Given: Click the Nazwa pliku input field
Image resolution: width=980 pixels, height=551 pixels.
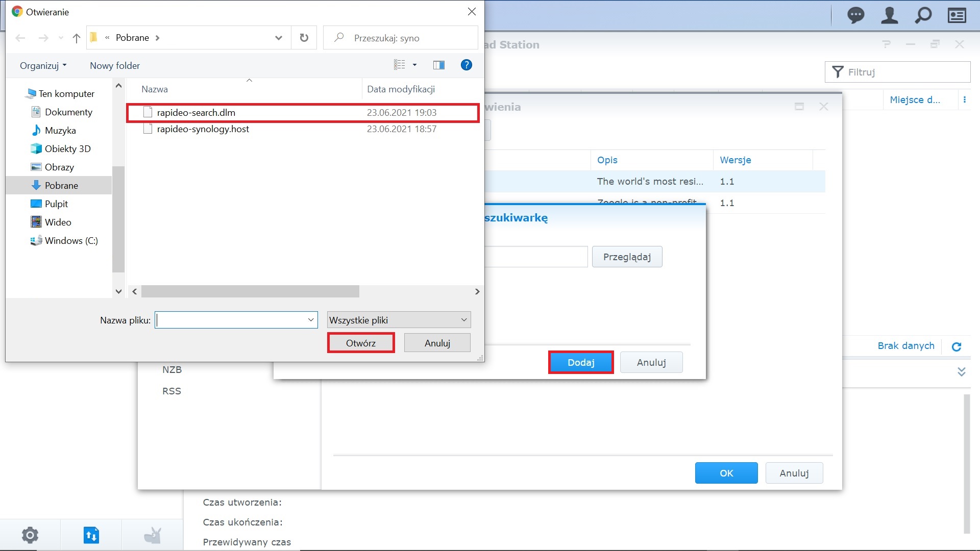Looking at the screenshot, I should click(236, 320).
